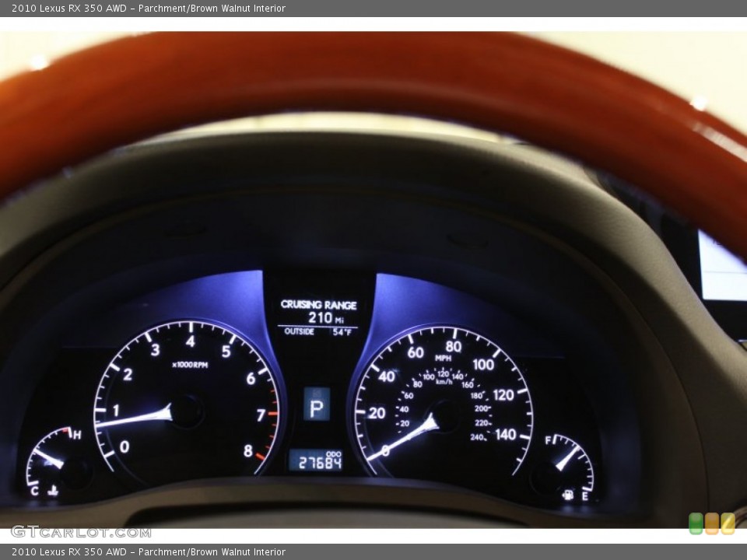
Task: Click the 100 mph speedometer number
Action: click(483, 365)
